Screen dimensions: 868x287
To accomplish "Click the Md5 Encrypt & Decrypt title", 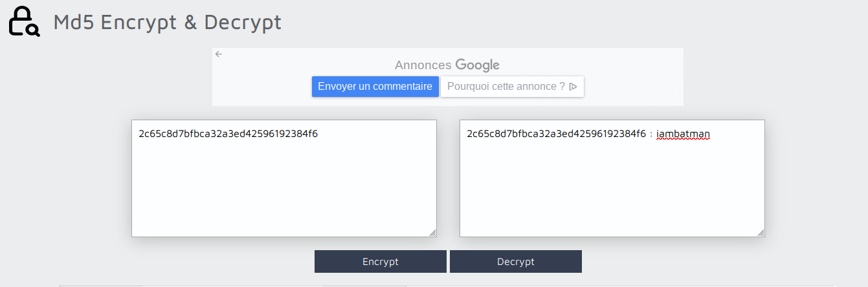I will click(x=167, y=22).
